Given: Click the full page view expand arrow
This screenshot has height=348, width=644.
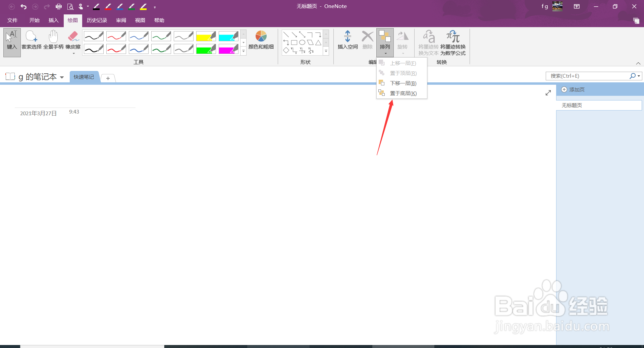Looking at the screenshot, I should 548,93.
